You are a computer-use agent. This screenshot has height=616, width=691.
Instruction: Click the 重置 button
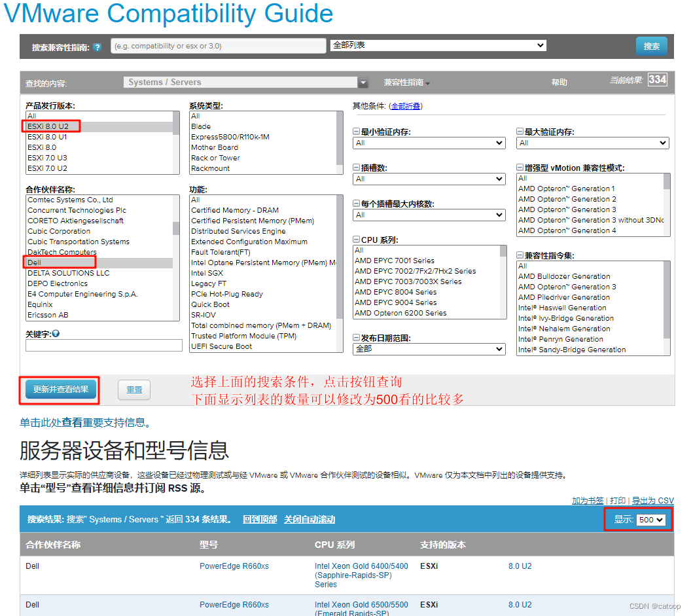134,390
